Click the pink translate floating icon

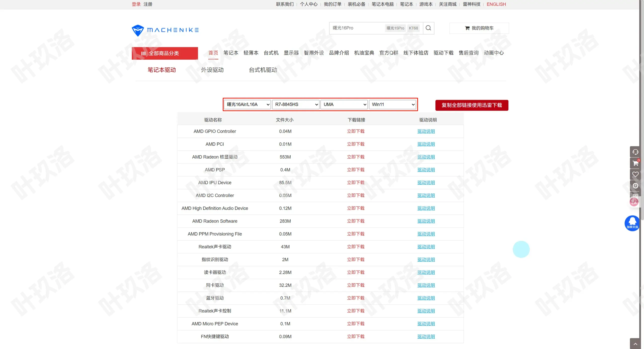point(634,202)
